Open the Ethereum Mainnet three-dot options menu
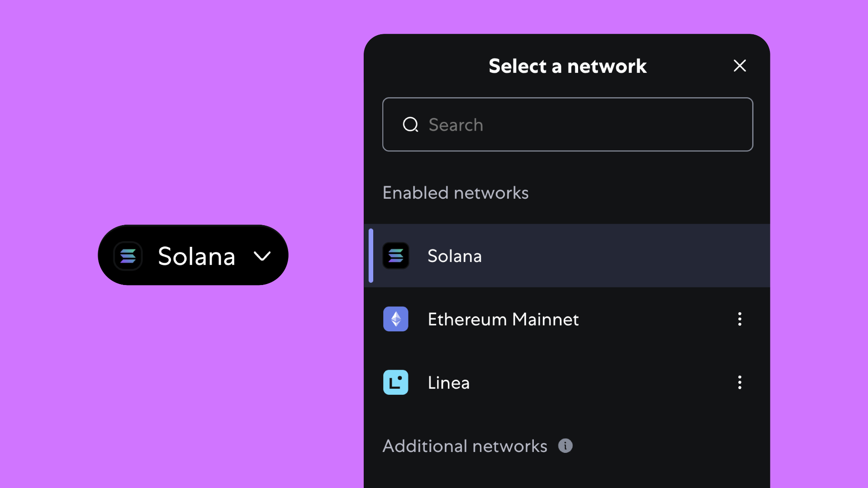868x488 pixels. tap(740, 319)
